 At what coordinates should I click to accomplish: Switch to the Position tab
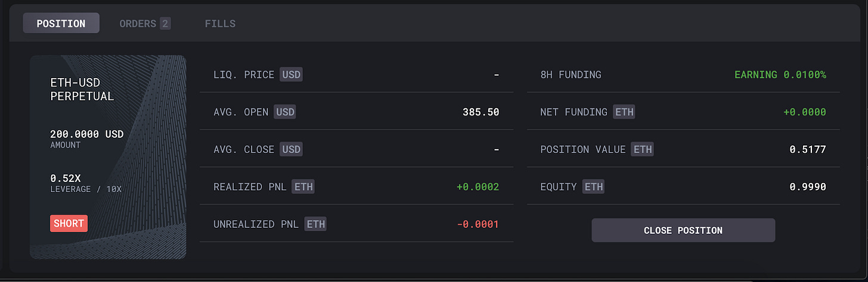click(61, 24)
